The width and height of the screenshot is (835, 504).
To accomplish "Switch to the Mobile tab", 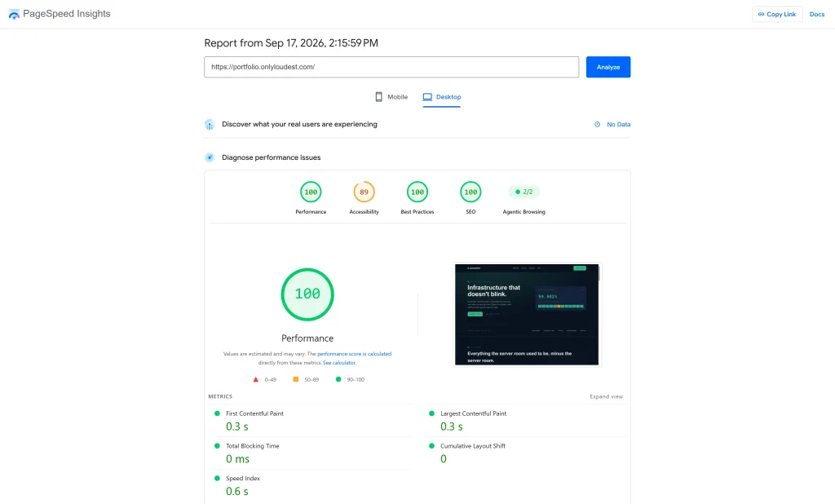I will point(391,97).
